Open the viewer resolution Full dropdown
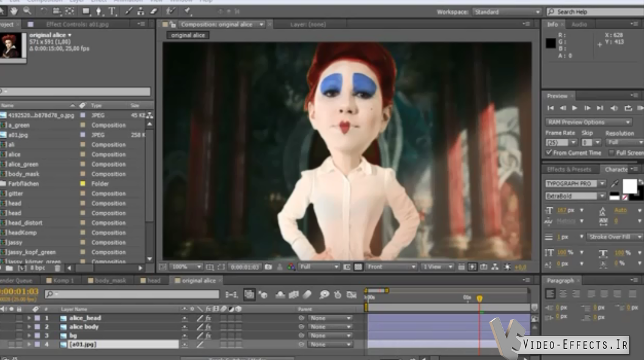Screen dimensions: 644x360 [x=319, y=267]
